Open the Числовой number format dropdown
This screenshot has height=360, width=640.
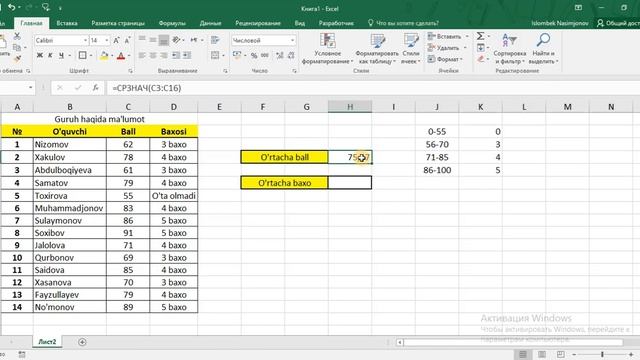tap(292, 40)
